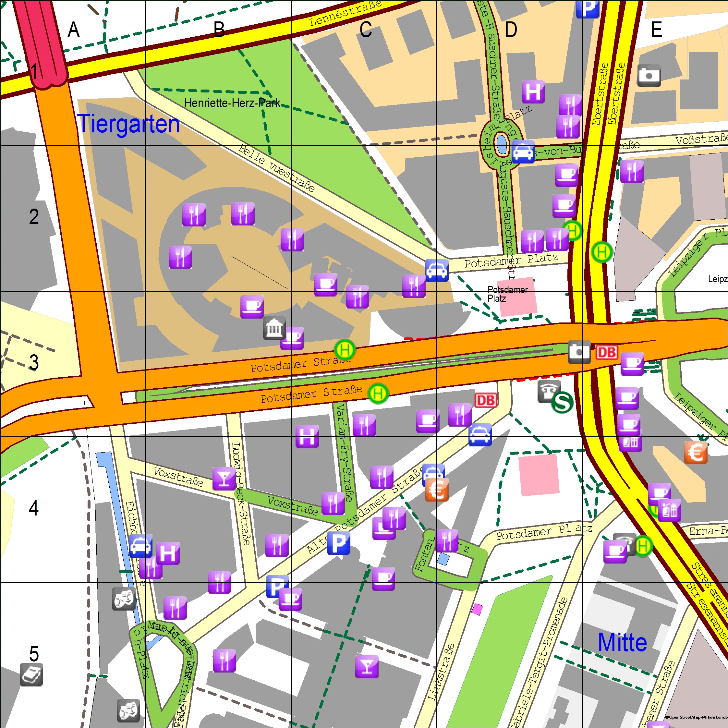Click the taxi icon on Potsdamer Platz street

pos(437,270)
